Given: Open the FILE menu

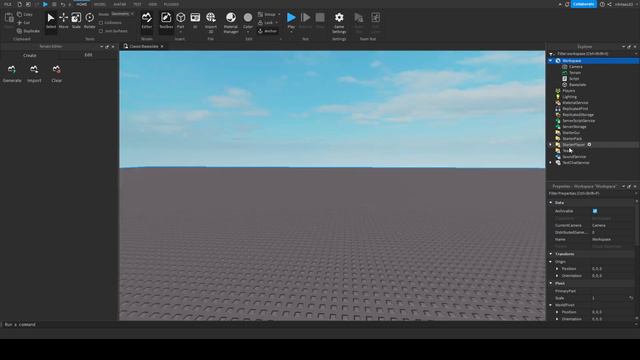Looking at the screenshot, I should [7, 4].
